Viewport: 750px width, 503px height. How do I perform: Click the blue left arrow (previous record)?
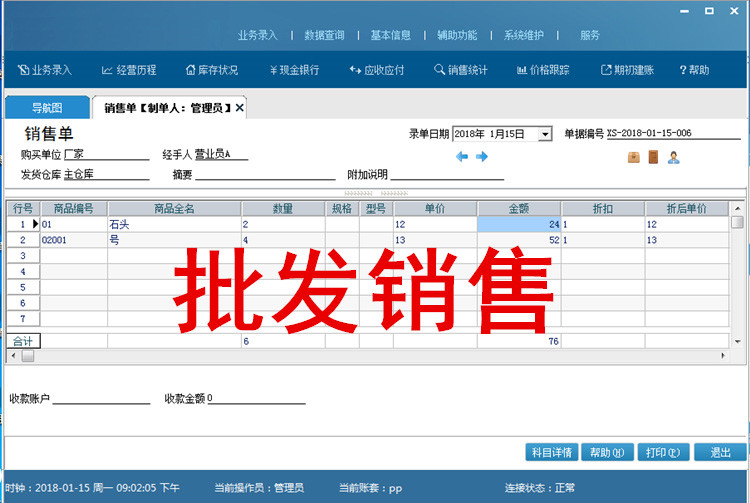462,157
